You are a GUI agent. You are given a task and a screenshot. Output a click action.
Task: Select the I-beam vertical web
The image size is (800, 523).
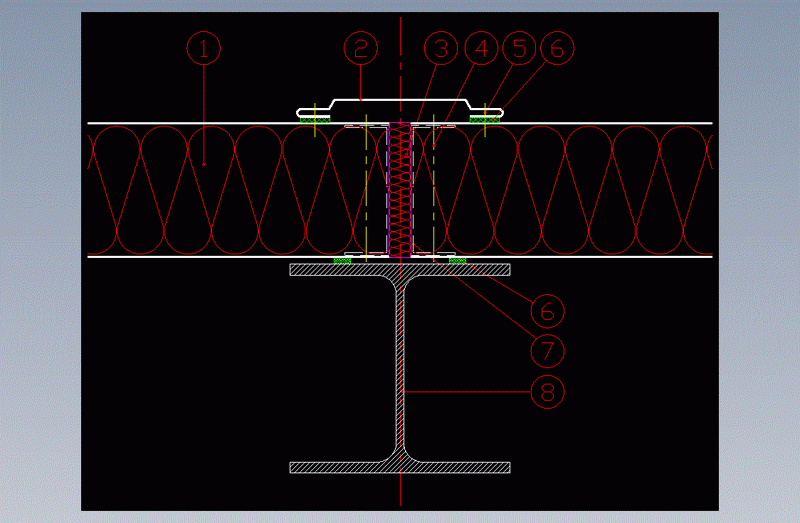[x=401, y=370]
